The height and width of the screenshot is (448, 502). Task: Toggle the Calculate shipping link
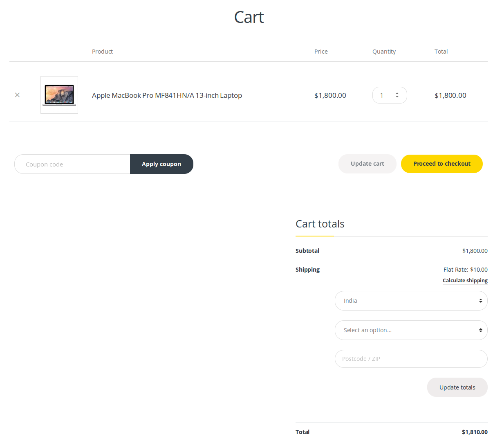[x=465, y=280]
